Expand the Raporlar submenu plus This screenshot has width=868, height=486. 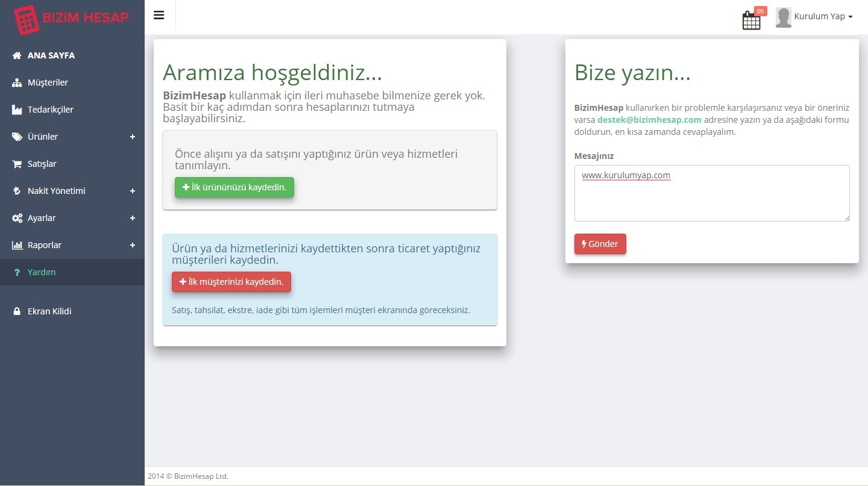pyautogui.click(x=133, y=245)
